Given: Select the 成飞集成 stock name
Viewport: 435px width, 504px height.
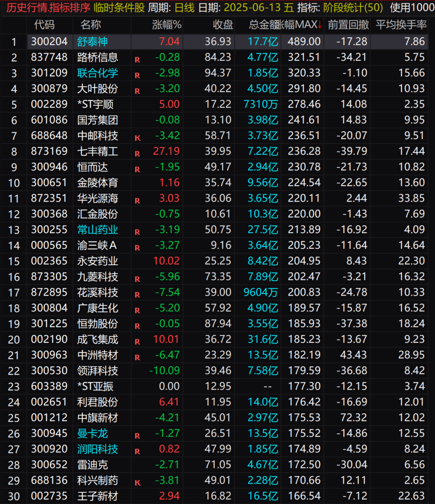Looking at the screenshot, I should pos(98,340).
